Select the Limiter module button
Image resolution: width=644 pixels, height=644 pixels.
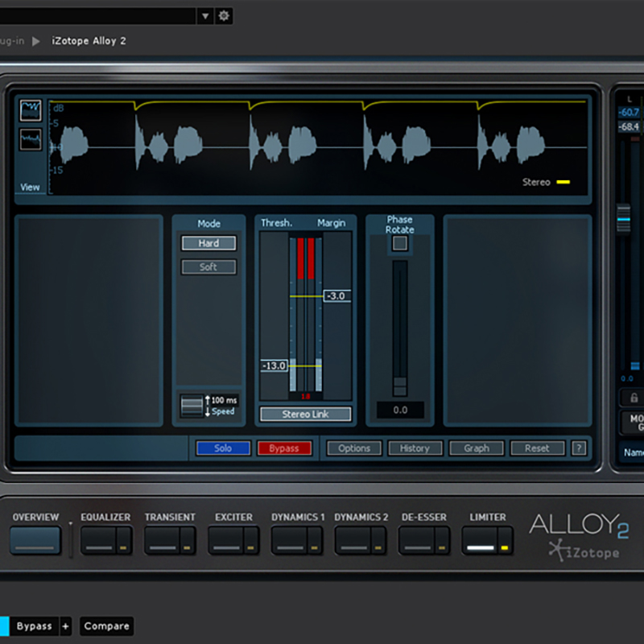481,540
